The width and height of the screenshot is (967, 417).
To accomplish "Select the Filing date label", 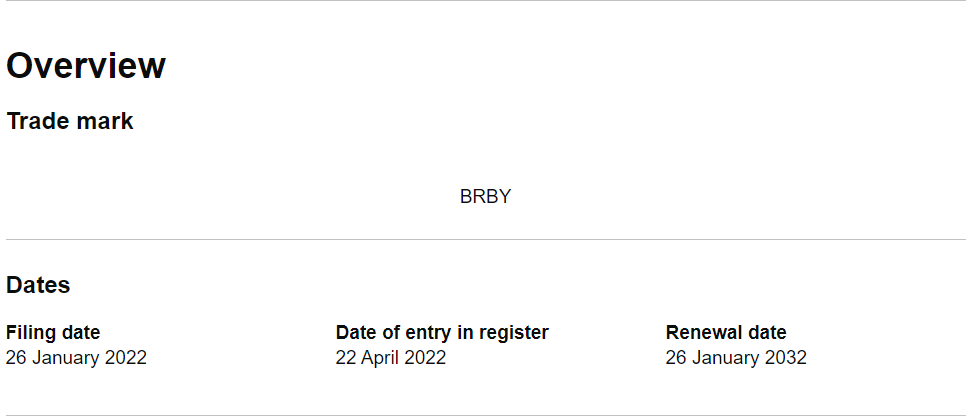I will (53, 333).
